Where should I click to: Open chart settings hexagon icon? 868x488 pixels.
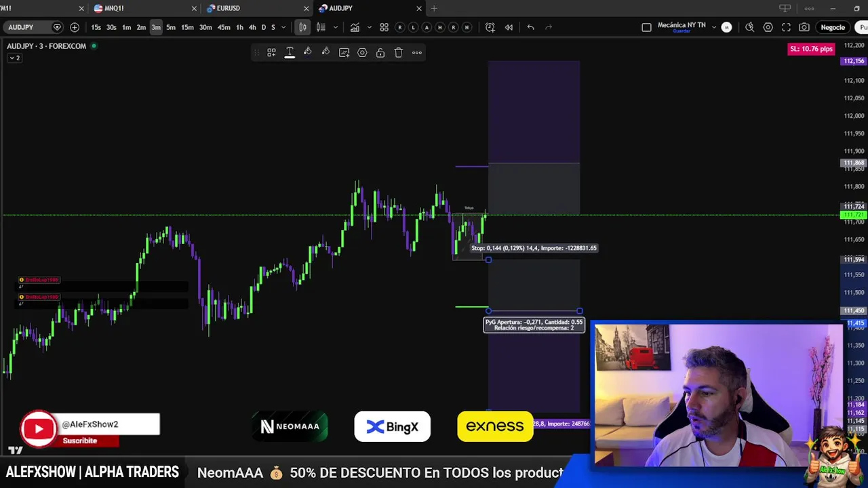pyautogui.click(x=768, y=27)
